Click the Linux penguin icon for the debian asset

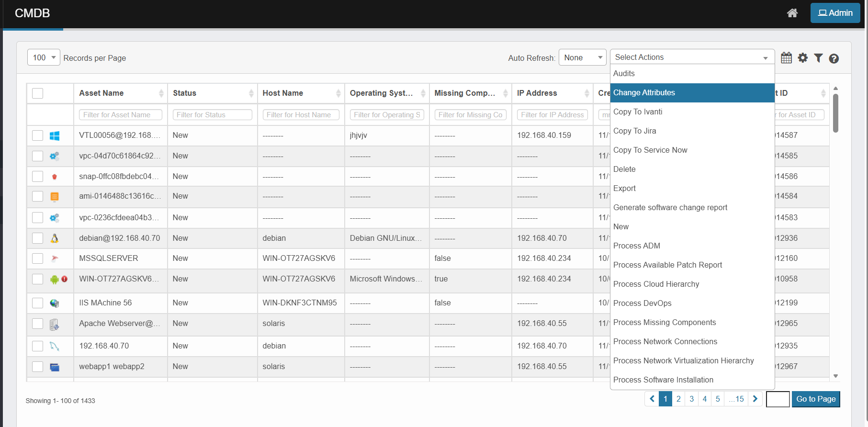coord(55,238)
